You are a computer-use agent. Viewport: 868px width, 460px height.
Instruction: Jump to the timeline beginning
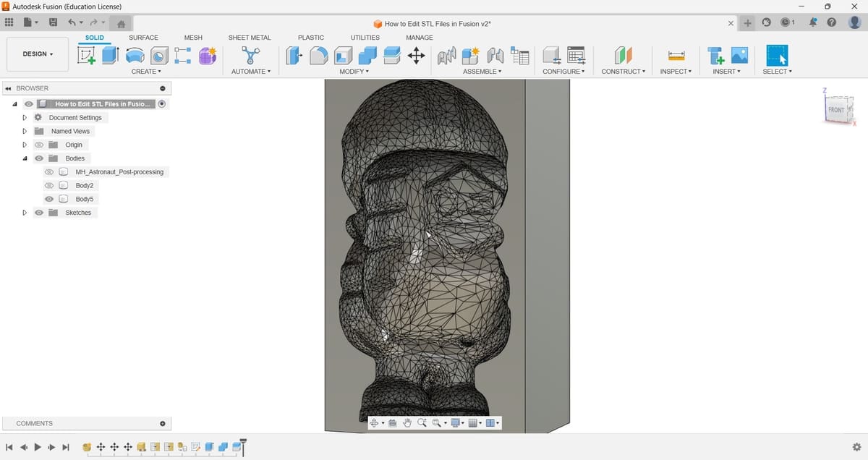coord(9,448)
